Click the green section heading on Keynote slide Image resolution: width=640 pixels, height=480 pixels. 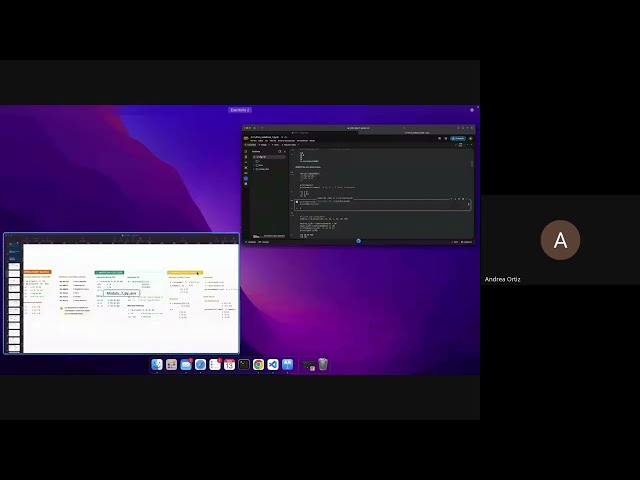pyautogui.click(x=109, y=272)
